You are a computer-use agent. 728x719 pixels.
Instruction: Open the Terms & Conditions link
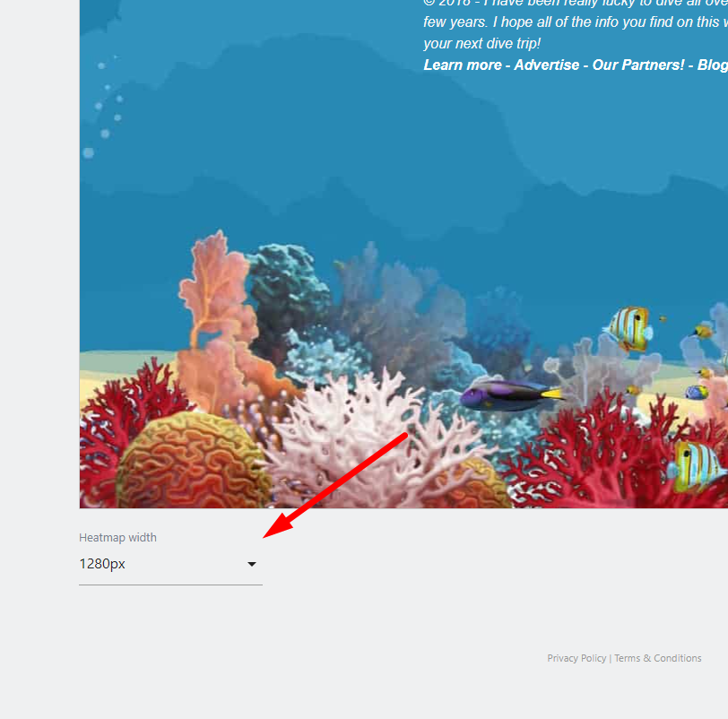pyautogui.click(x=657, y=658)
